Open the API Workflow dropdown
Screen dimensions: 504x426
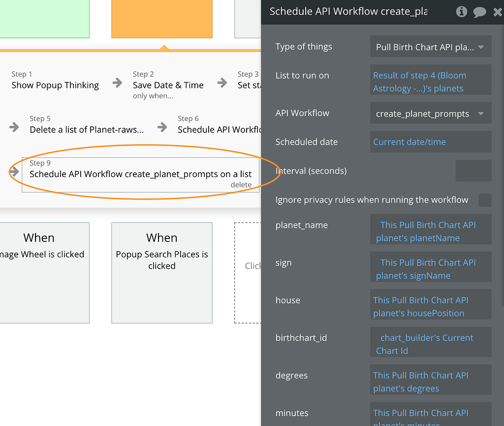click(x=431, y=113)
